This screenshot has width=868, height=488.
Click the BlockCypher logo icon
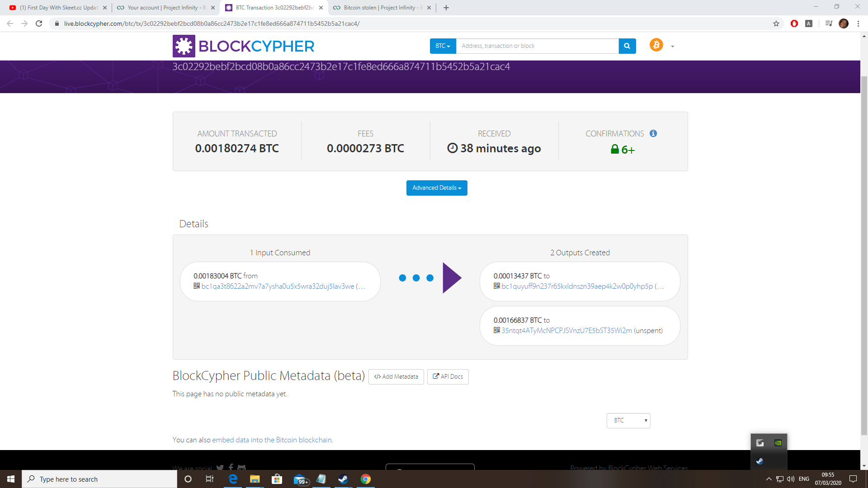[x=184, y=46]
